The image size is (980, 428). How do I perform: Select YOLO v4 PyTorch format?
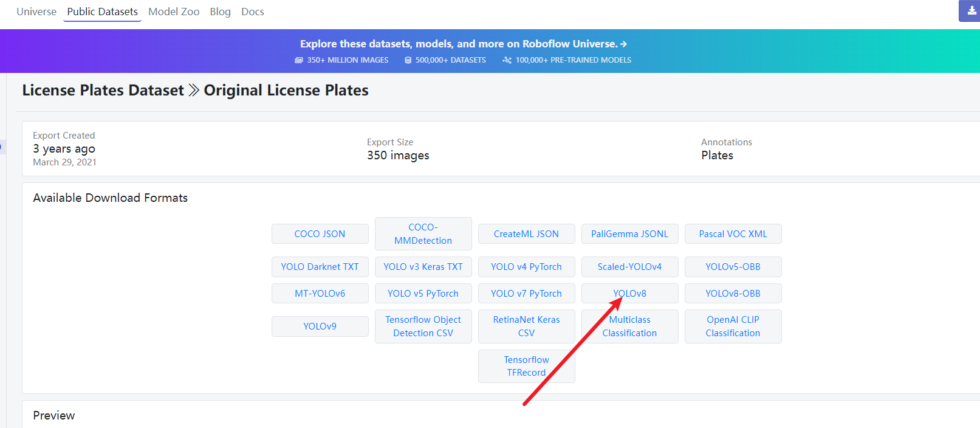[x=527, y=267]
